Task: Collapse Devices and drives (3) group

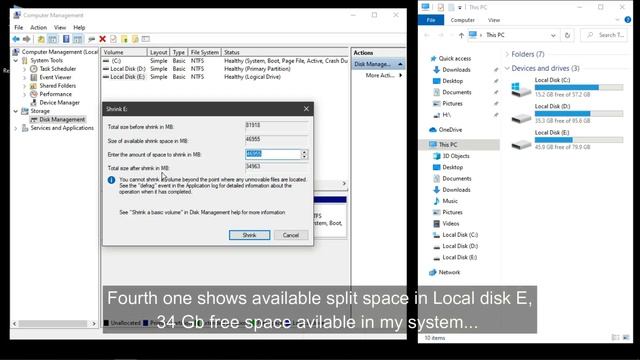Action: (507, 68)
